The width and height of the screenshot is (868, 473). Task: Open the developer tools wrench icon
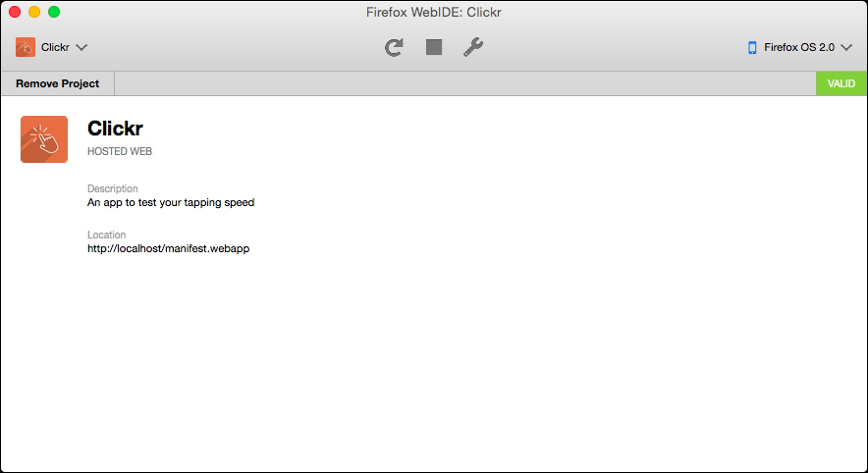(x=473, y=47)
